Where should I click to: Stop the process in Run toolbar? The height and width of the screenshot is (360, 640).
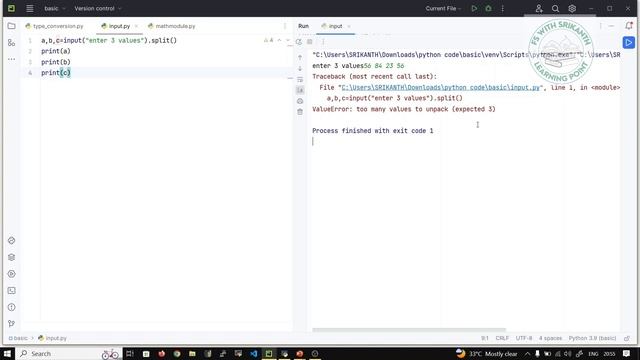click(310, 42)
